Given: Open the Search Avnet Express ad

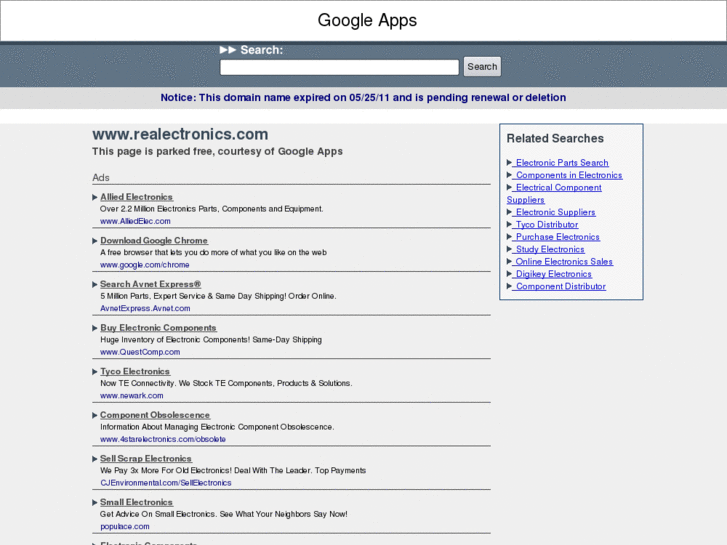Looking at the screenshot, I should tap(151, 284).
